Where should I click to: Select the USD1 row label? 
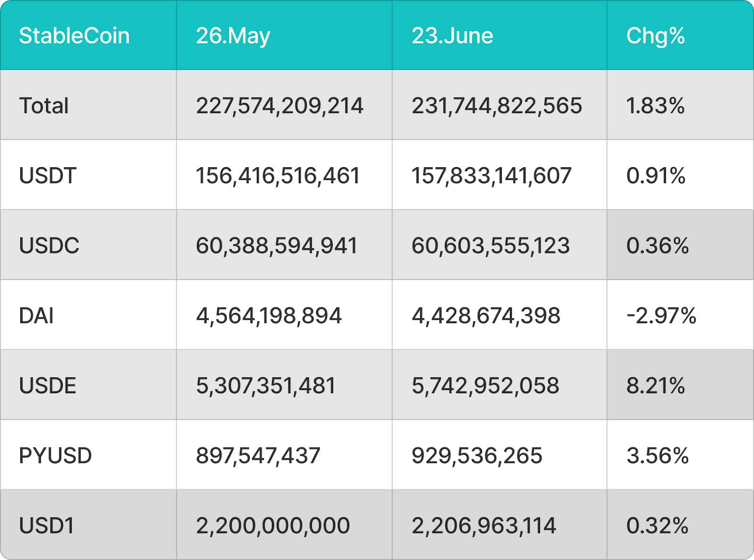pos(47,526)
